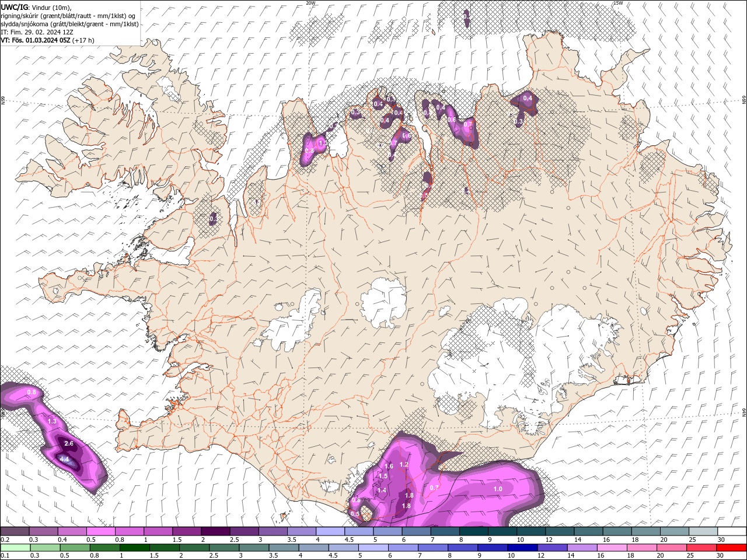Click the '1.3' precipitation value off southwest coast
The height and width of the screenshot is (560, 747).
coord(52,421)
